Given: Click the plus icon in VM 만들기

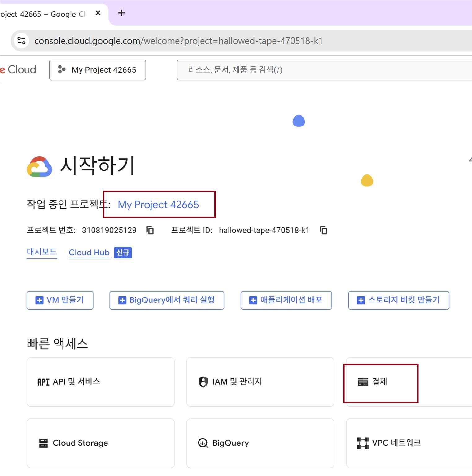Looking at the screenshot, I should [x=39, y=300].
